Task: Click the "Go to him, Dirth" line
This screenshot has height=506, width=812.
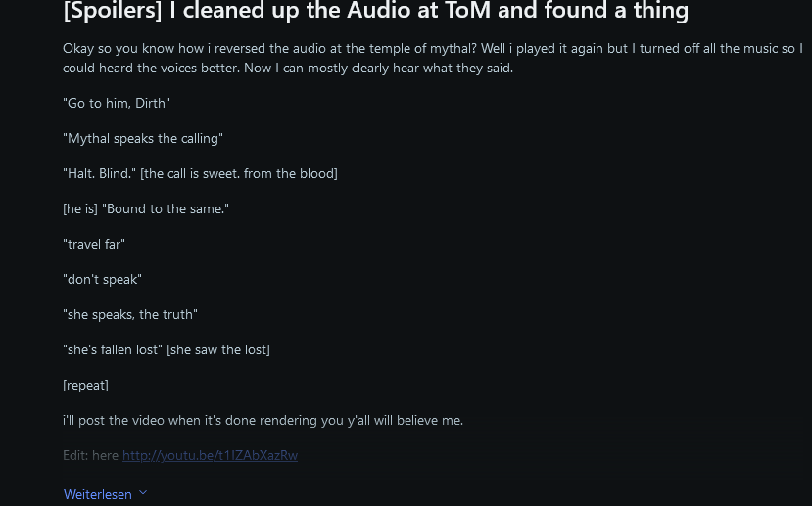Action: (117, 103)
